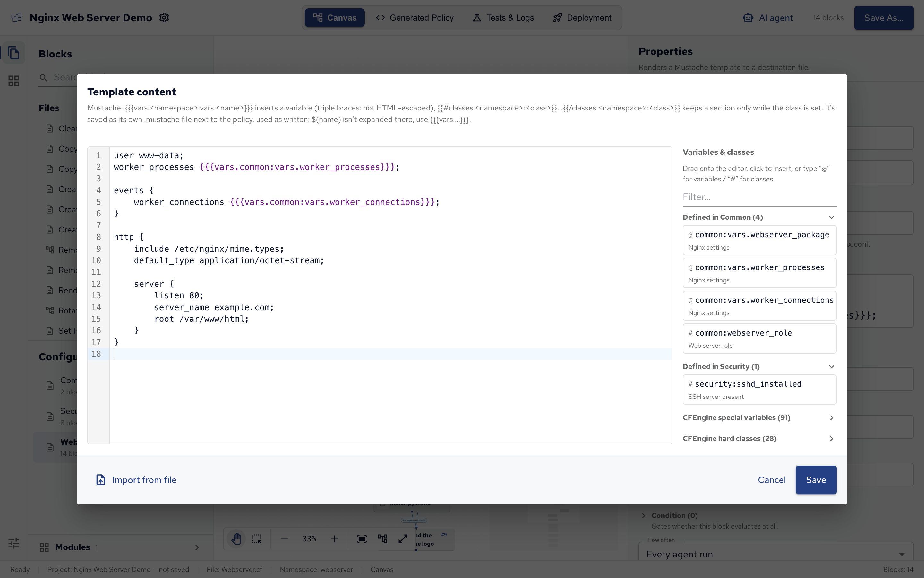Open Tests & Logs tab

pos(503,18)
